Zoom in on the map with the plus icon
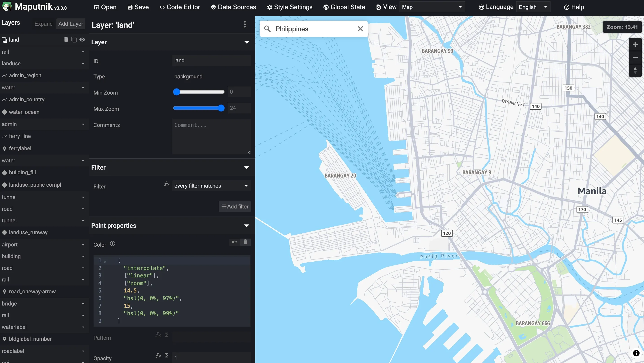644x363 pixels. pos(635,44)
